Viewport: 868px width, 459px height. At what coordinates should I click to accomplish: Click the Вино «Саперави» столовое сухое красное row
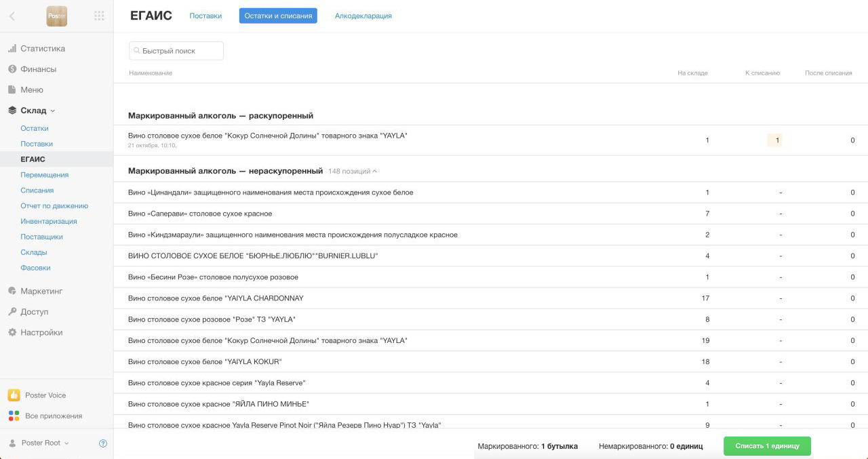[491, 214]
